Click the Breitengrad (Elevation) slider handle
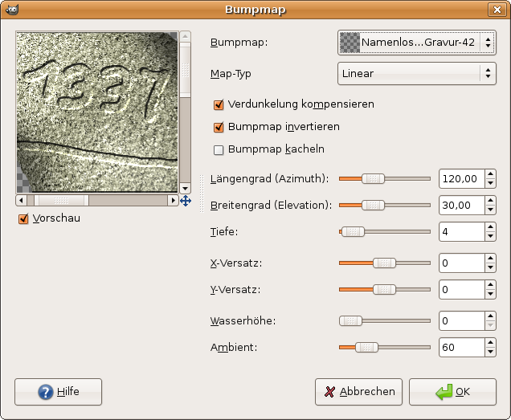 pos(373,206)
